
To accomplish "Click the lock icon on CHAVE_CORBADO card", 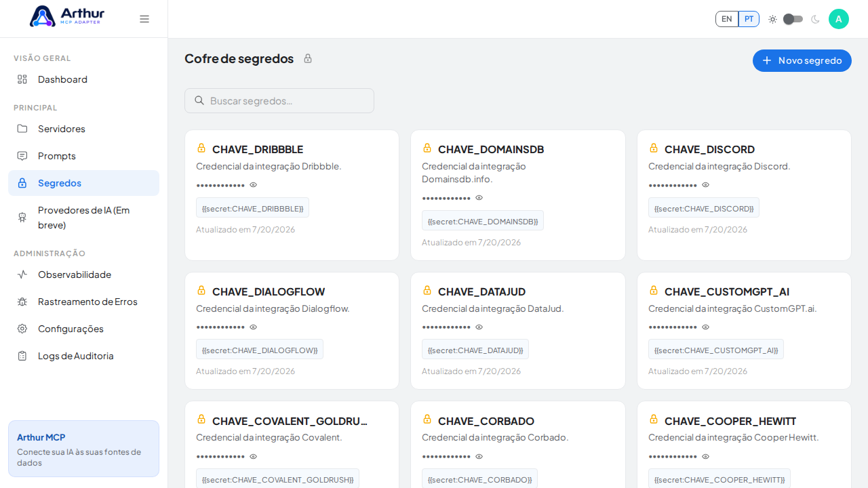I will 427,420.
